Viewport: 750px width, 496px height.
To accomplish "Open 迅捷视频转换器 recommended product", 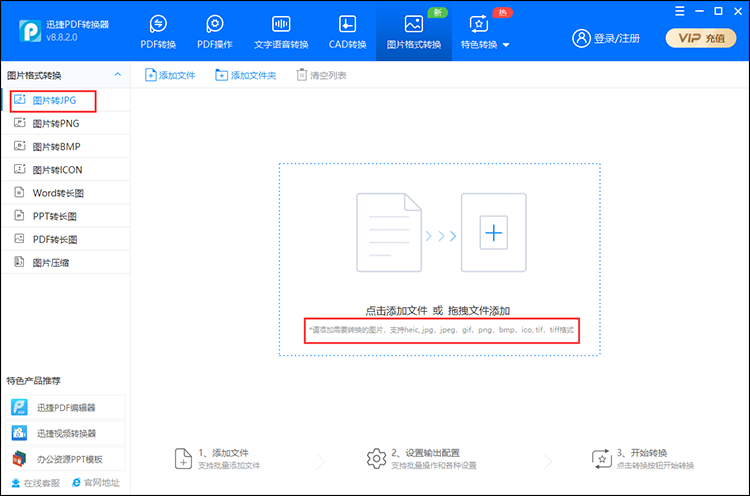I will [66, 433].
